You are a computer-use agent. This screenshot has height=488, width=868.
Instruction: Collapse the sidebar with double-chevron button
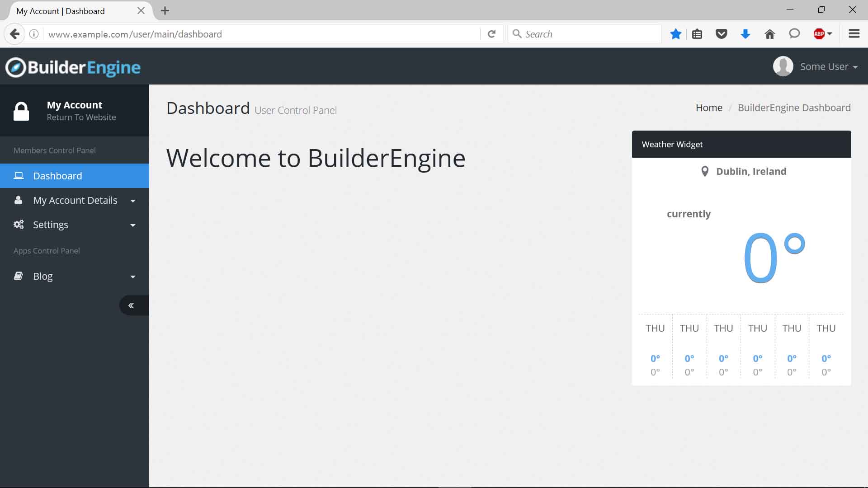click(131, 305)
